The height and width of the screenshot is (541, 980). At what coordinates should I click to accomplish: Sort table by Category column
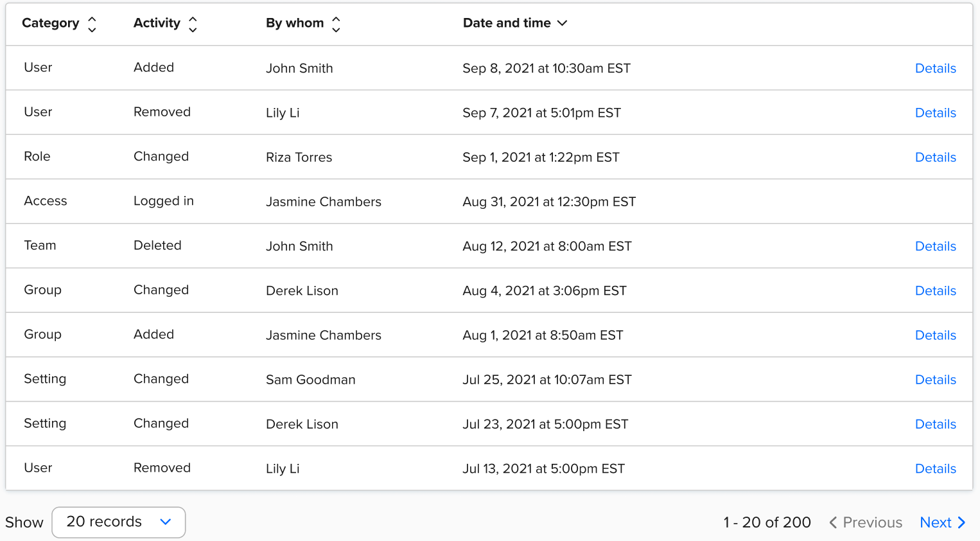pyautogui.click(x=92, y=24)
